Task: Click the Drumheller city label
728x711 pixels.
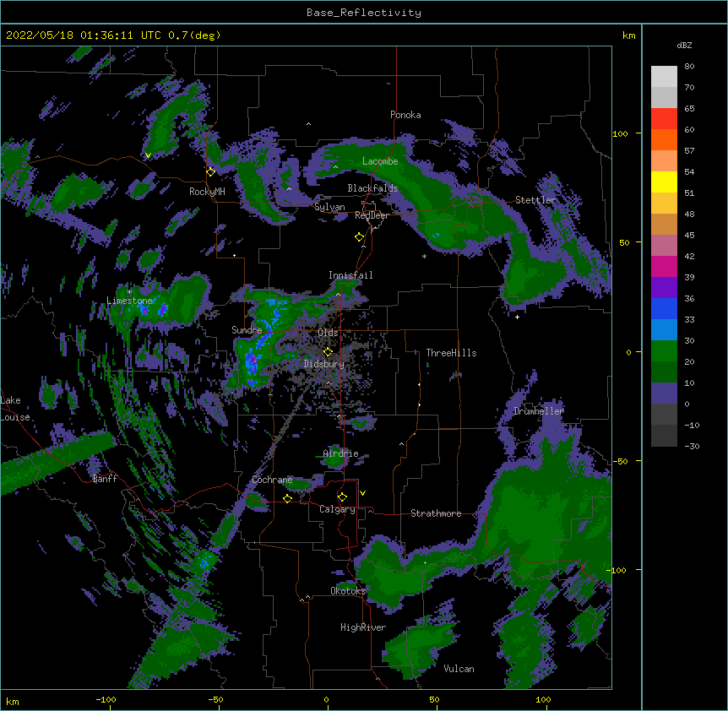Action: point(539,411)
